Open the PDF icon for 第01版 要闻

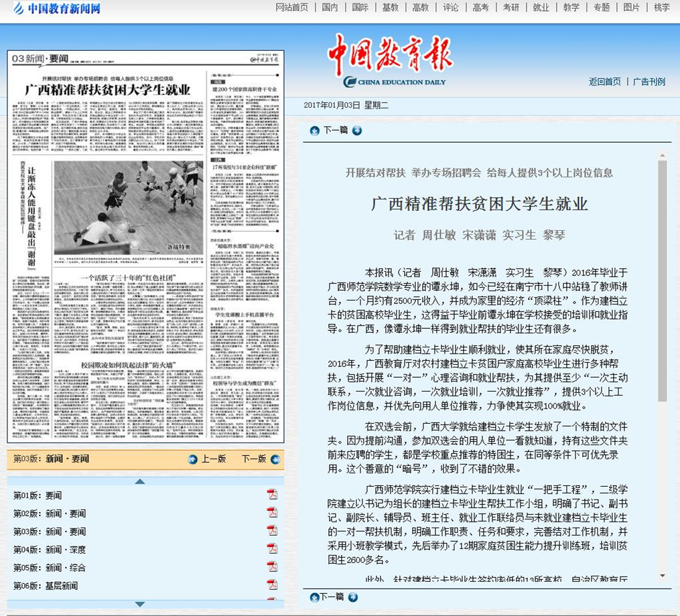(x=272, y=494)
